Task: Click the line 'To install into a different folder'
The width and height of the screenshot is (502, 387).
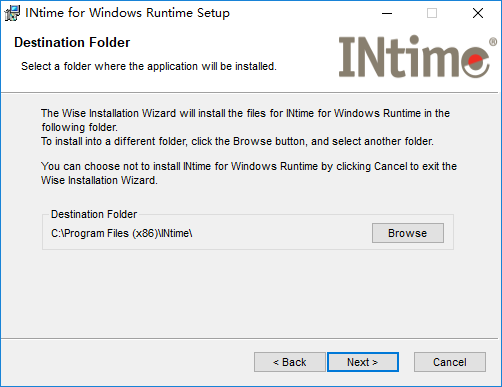Action: (x=237, y=141)
